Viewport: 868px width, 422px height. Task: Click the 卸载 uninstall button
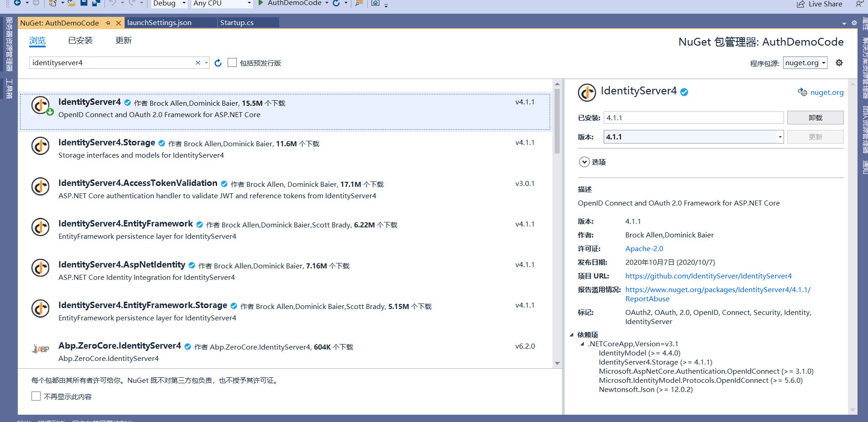[815, 118]
